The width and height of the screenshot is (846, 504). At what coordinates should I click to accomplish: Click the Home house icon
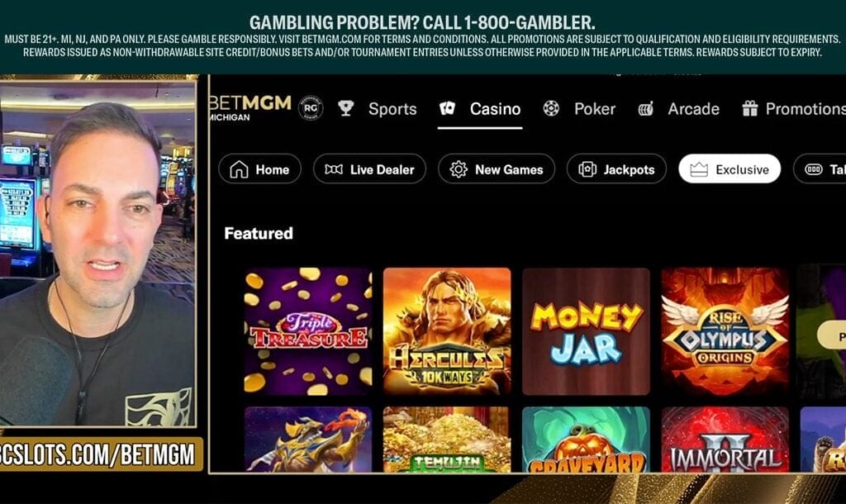pos(239,169)
